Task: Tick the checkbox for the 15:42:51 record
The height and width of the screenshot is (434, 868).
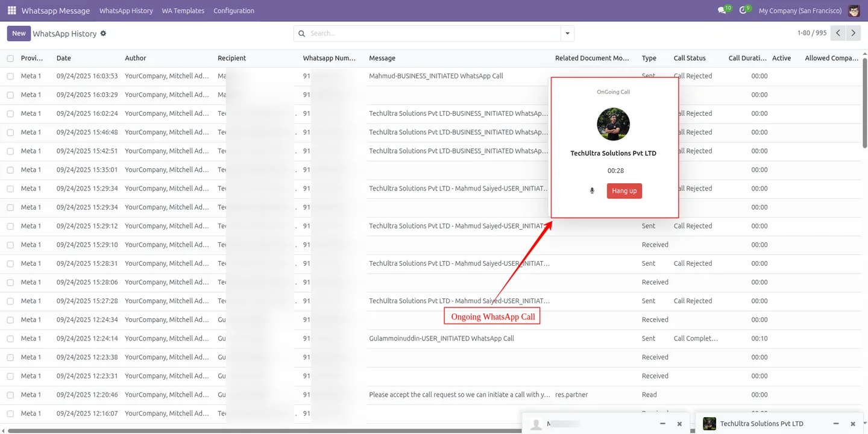Action: point(10,151)
